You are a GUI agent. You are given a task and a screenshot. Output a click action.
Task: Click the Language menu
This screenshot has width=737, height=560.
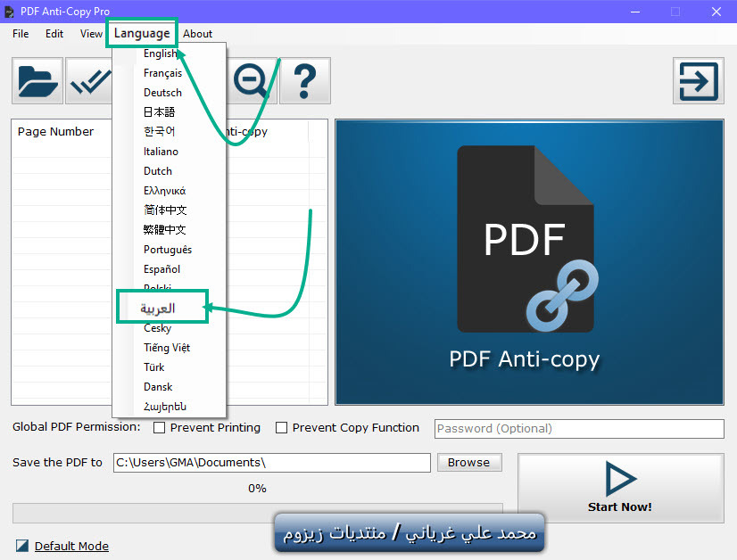142,33
